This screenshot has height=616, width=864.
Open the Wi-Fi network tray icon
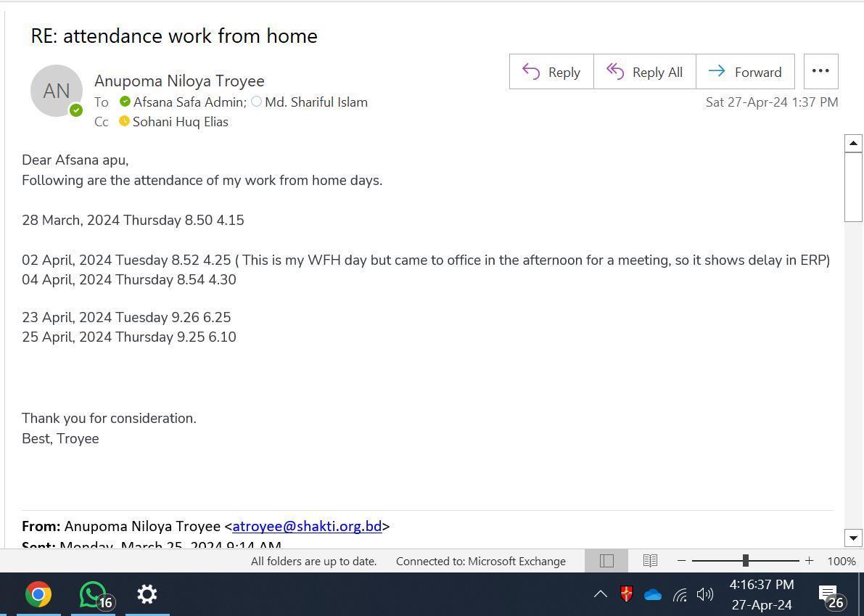[680, 595]
